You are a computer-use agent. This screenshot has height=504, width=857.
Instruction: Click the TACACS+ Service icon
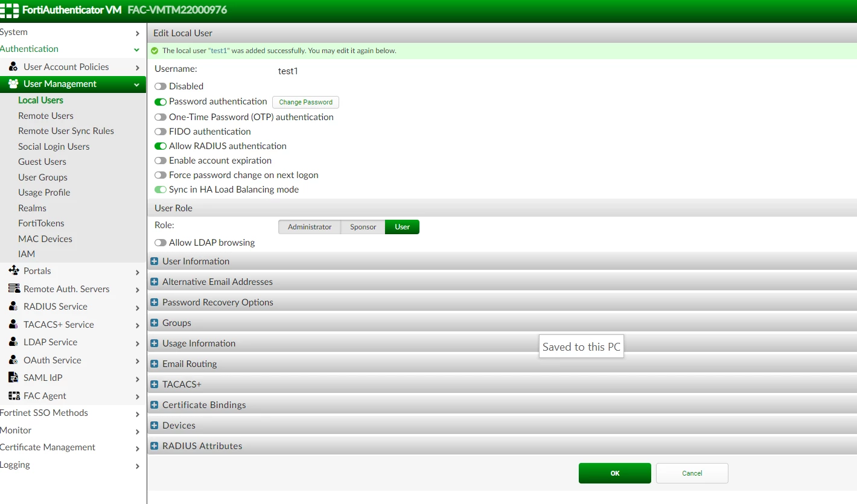click(x=13, y=324)
